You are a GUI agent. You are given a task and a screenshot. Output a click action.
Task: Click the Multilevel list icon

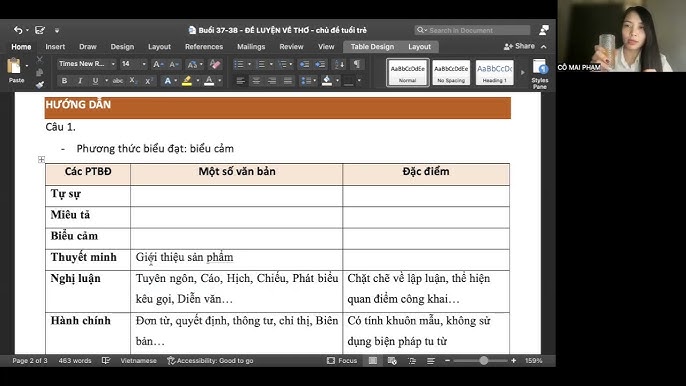click(283, 64)
